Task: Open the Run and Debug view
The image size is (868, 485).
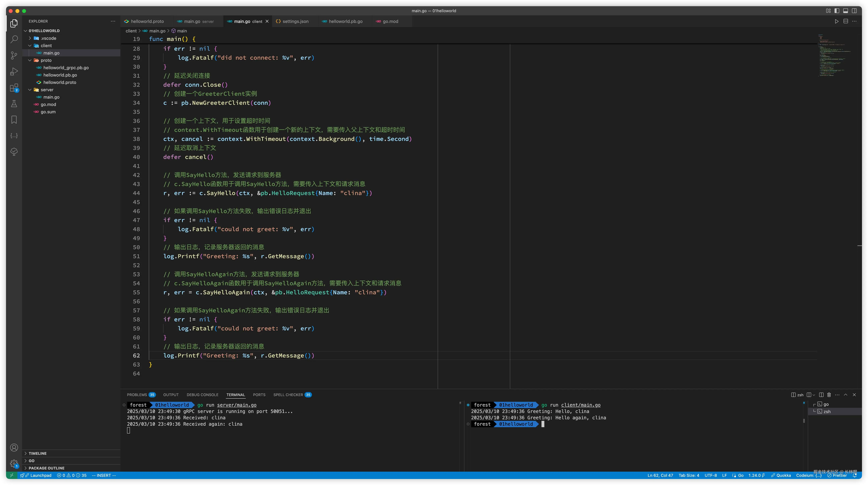Action: coord(14,71)
